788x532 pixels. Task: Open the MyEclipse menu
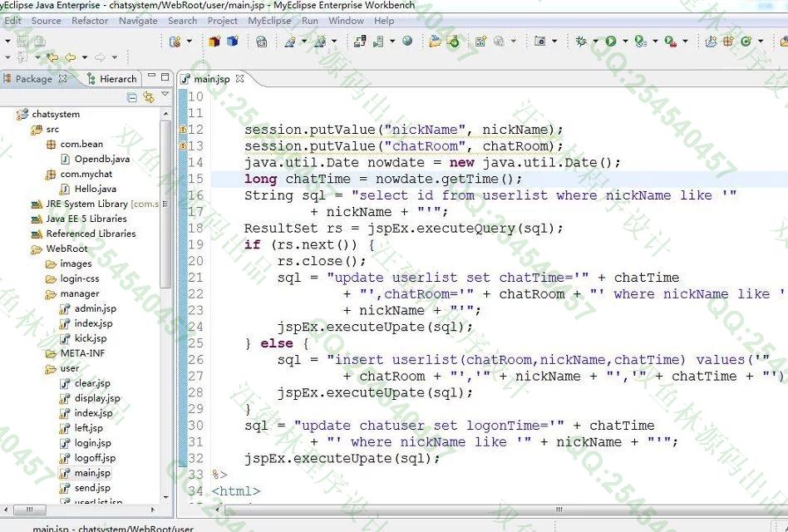click(x=269, y=21)
